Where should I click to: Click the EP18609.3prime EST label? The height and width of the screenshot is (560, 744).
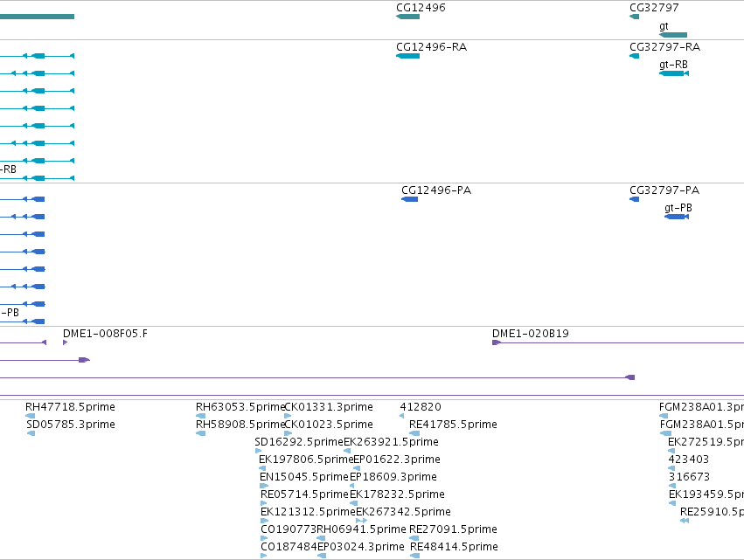[x=393, y=477]
